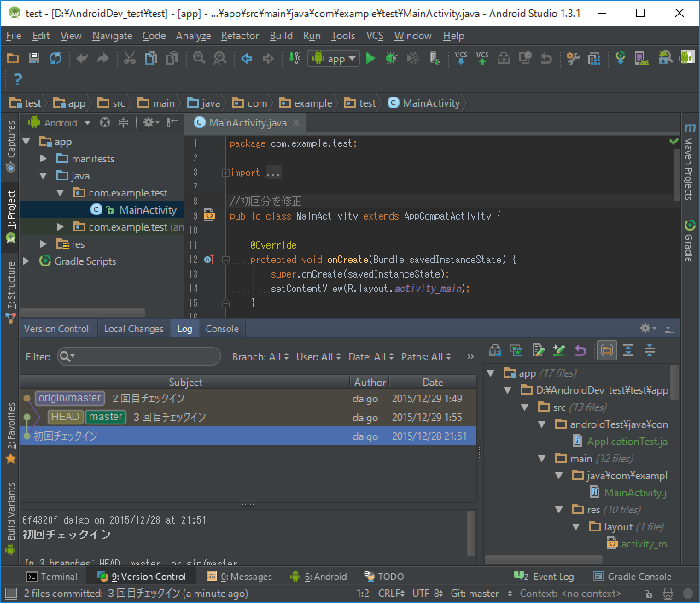
Task: Open the VCS menu
Action: (x=375, y=36)
